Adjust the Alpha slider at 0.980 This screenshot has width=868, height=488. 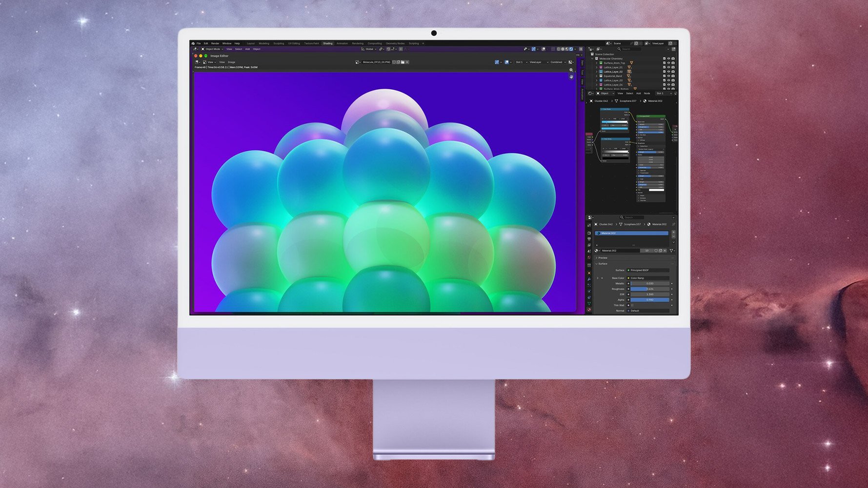tap(650, 300)
